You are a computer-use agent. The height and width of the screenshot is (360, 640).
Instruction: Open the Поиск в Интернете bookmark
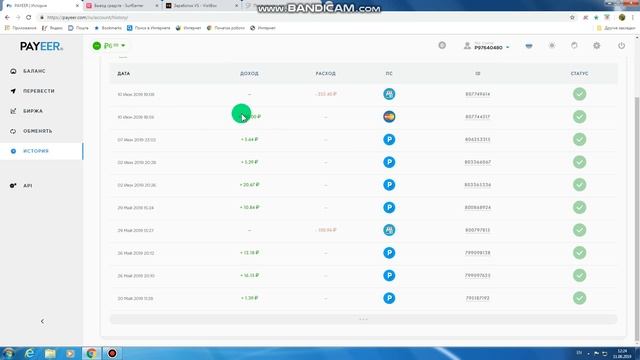coord(149,28)
